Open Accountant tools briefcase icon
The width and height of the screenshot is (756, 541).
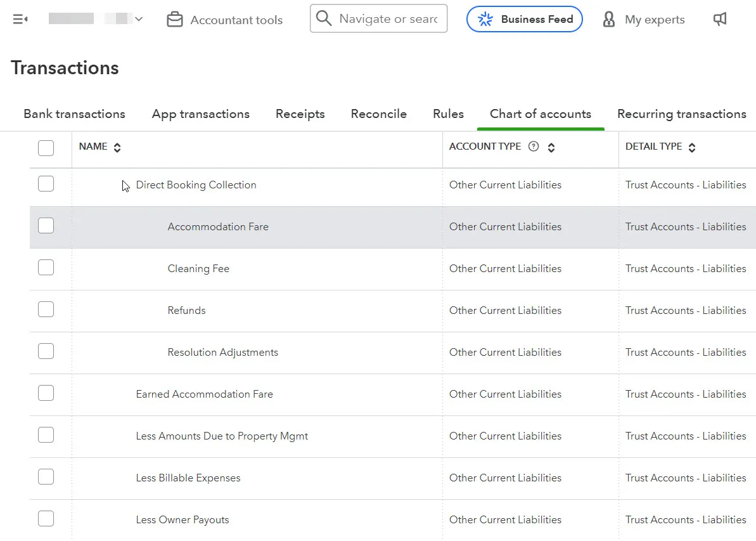174,20
